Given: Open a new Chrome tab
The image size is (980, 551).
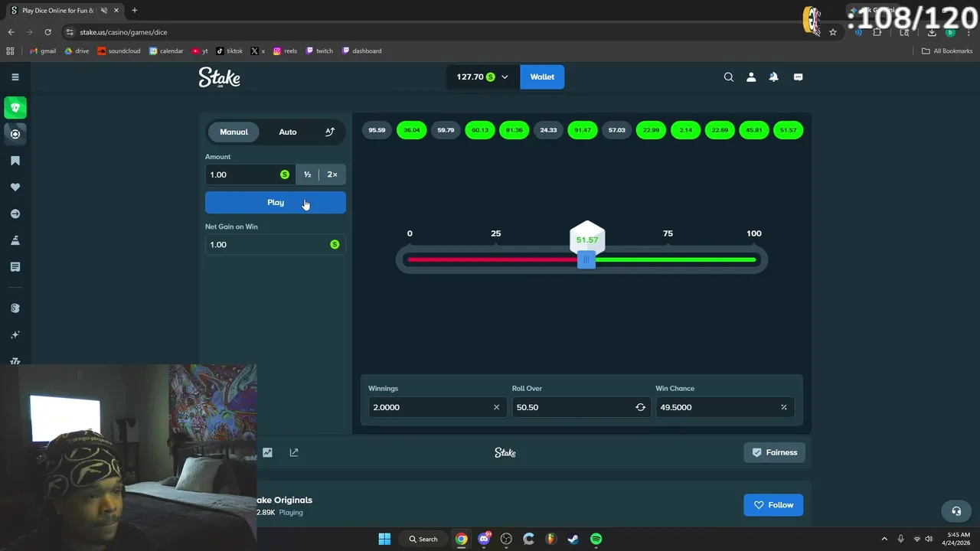Looking at the screenshot, I should (135, 11).
